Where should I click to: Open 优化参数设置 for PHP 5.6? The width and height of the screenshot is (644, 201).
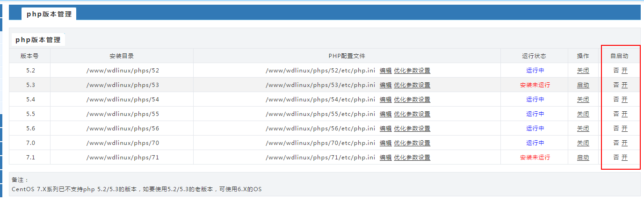point(412,129)
